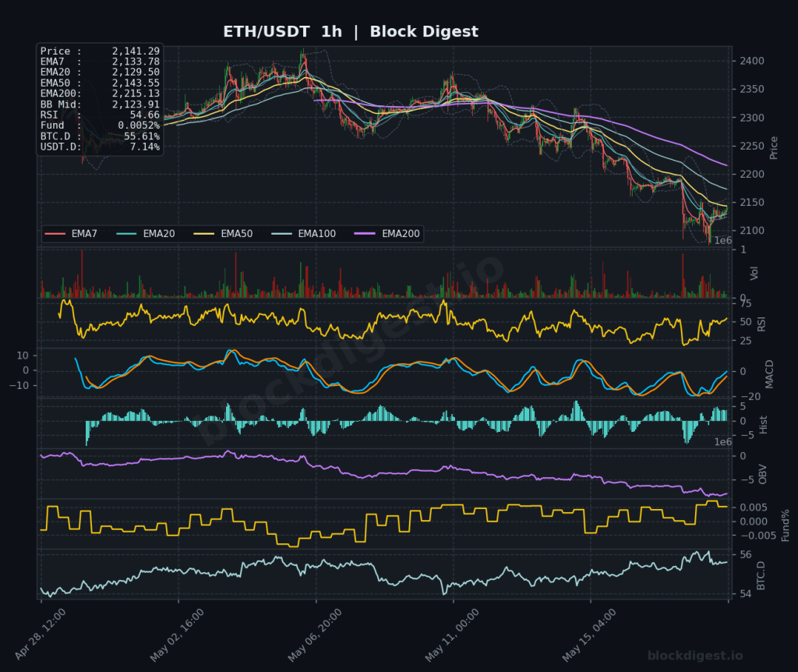The image size is (798, 672).
Task: Click the May 15, 04:00 date label
Action: point(589,635)
